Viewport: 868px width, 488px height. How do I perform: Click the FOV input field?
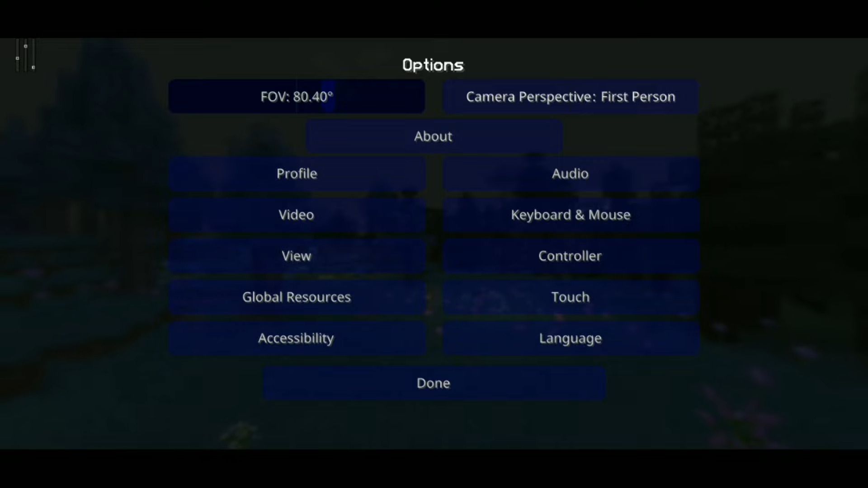[x=297, y=97]
